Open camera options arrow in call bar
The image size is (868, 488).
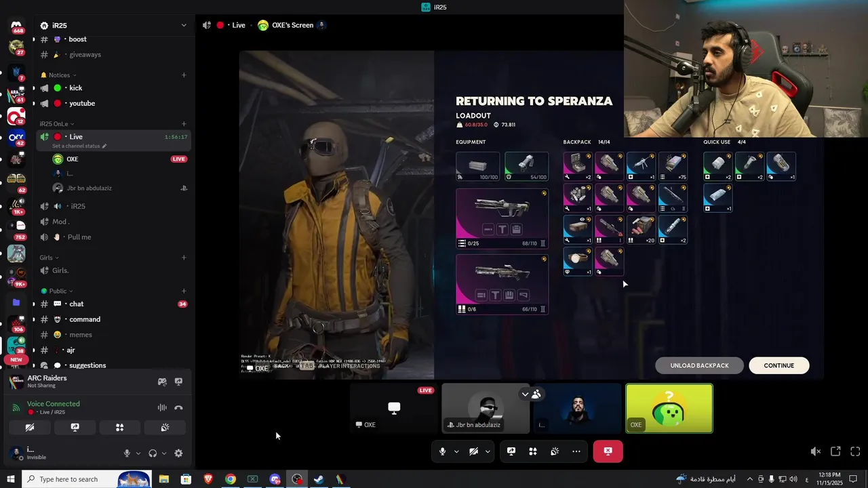coord(488,451)
